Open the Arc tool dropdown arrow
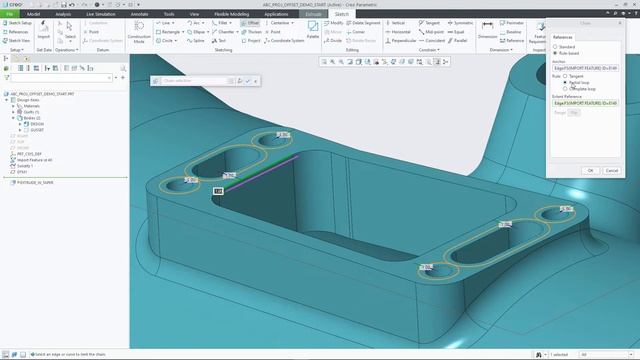 [203, 23]
